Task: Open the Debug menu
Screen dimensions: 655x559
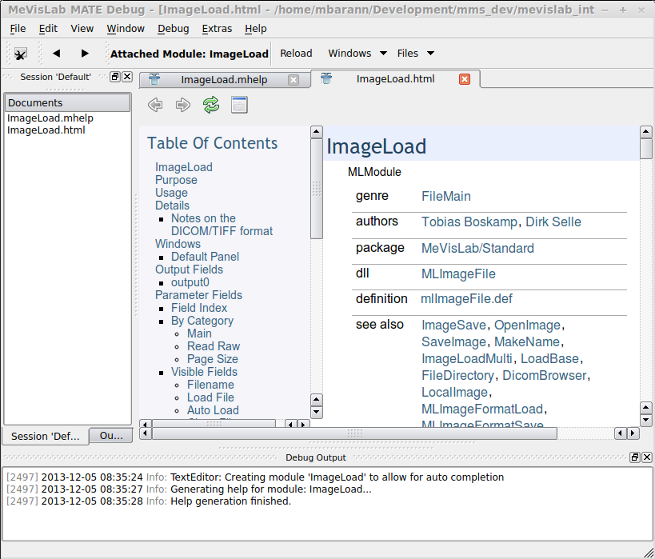Action: click(173, 29)
